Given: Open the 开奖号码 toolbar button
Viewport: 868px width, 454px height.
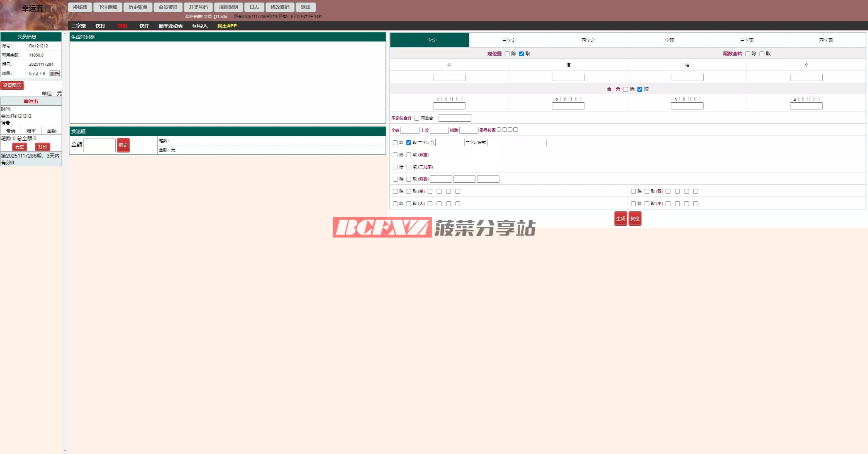Looking at the screenshot, I should (198, 7).
